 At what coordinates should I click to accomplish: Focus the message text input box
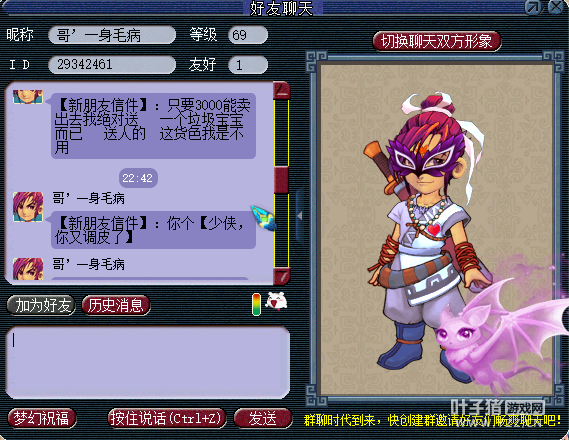pos(148,362)
